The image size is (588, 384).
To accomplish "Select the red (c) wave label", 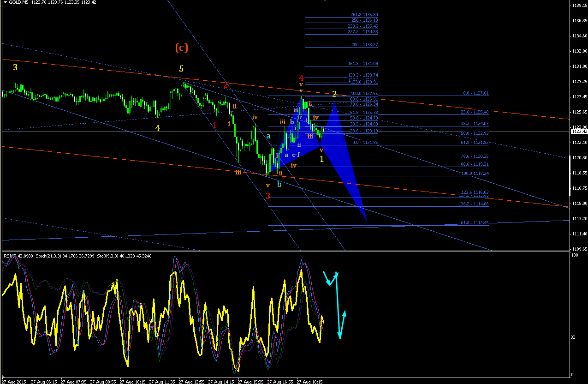I will point(182,47).
